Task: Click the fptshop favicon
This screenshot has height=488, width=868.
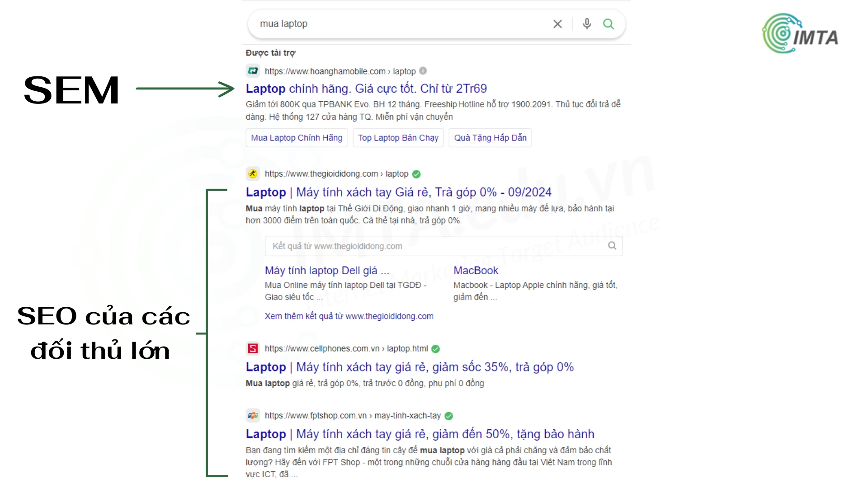Action: [x=253, y=415]
